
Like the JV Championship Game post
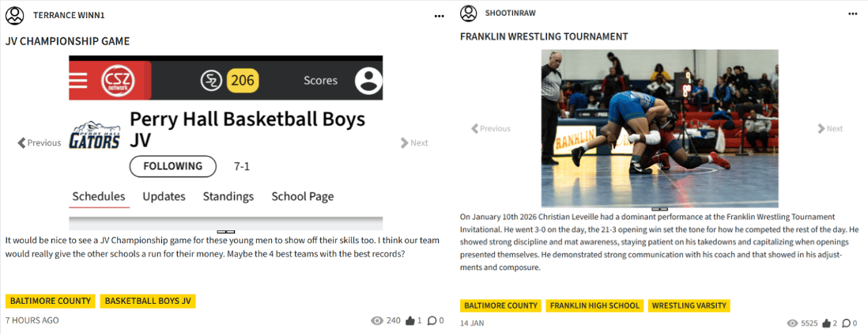[409, 321]
